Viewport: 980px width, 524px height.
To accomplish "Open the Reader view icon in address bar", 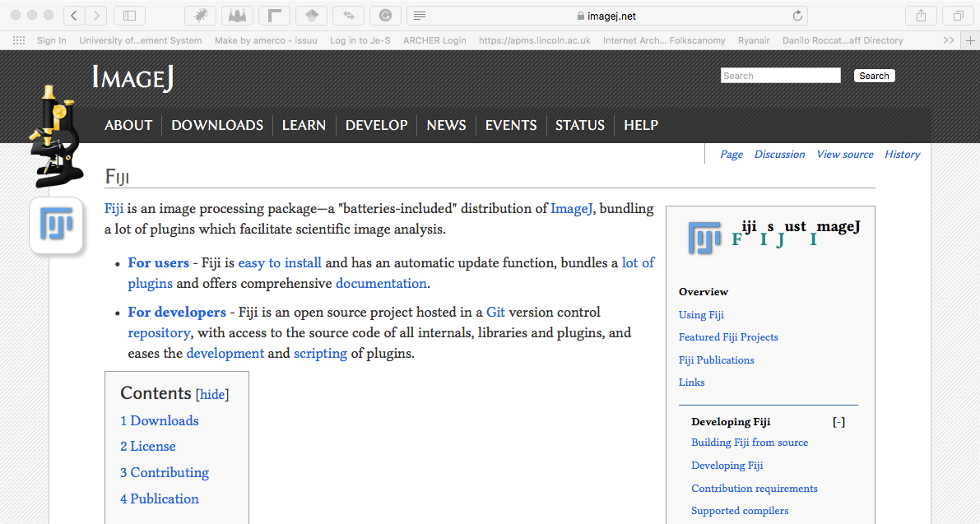I will 420,16.
